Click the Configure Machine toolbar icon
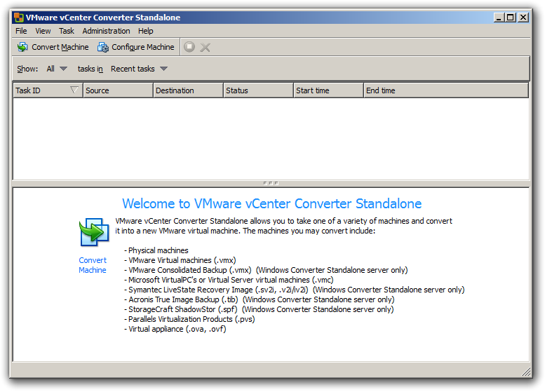Viewport: 545px width, 392px height. pos(103,47)
